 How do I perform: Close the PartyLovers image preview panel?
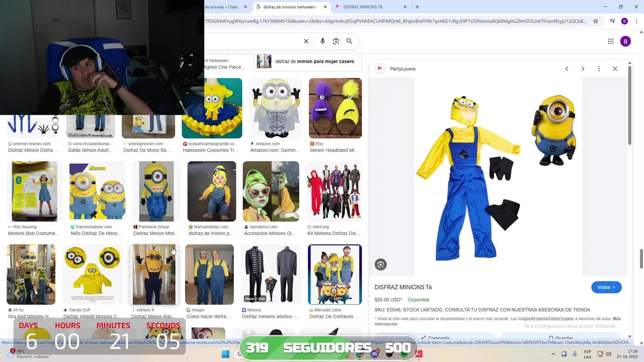615,69
